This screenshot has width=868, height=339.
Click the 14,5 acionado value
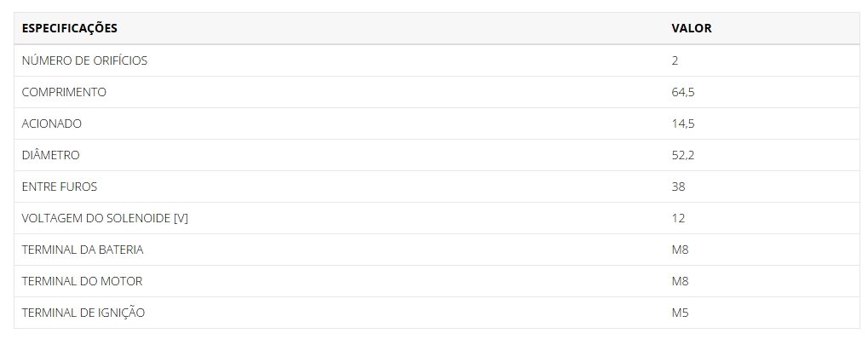(x=683, y=124)
